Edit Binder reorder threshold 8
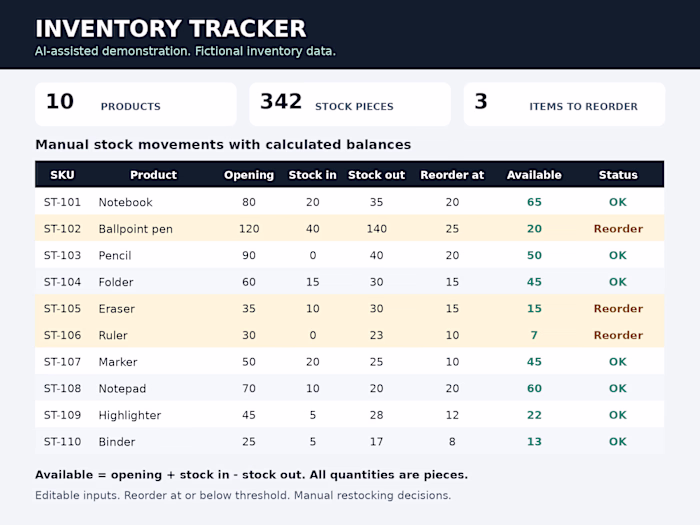Screen dimensions: 700x525 452,442
